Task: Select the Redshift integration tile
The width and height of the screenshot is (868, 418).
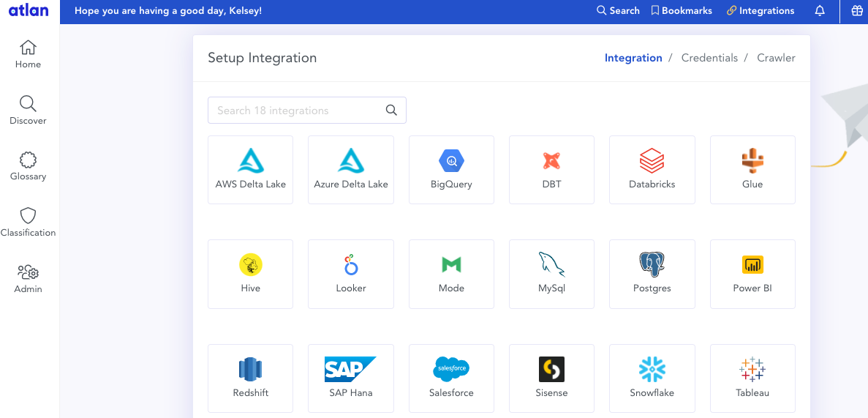Action: pyautogui.click(x=250, y=378)
